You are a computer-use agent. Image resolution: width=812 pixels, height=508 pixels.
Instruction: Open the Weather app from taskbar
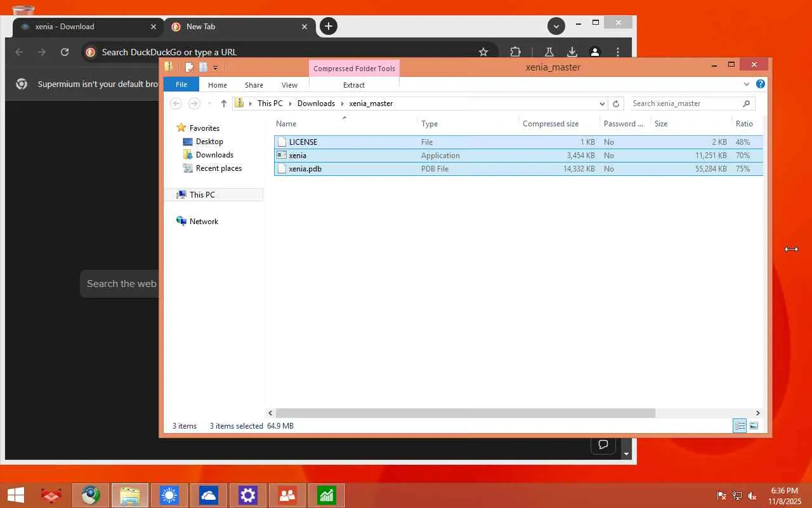[169, 495]
